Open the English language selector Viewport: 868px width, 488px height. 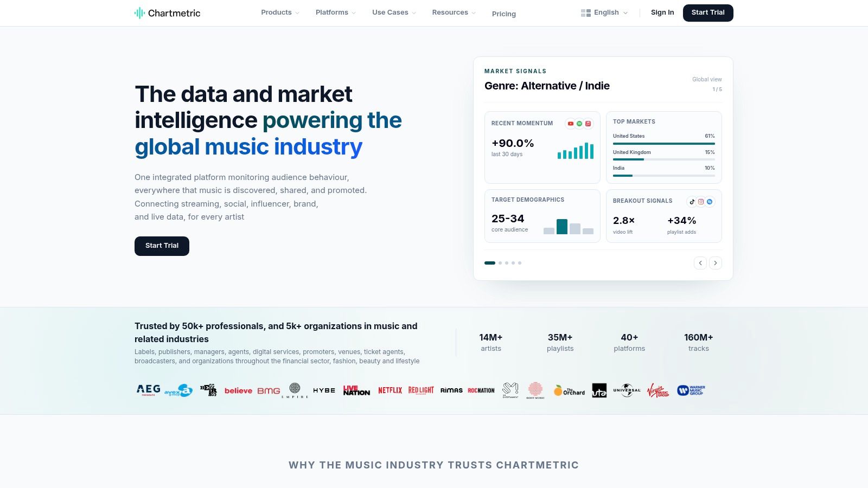604,12
